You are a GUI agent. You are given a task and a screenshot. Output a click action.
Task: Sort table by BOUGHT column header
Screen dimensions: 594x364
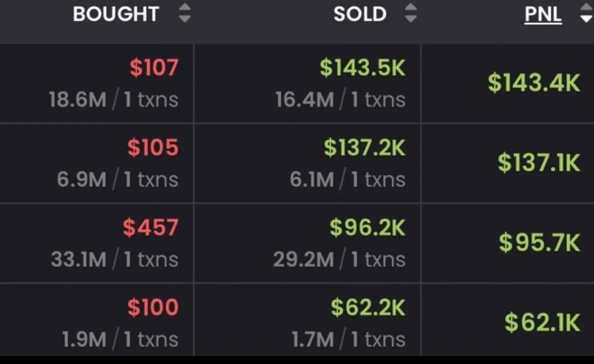pyautogui.click(x=116, y=14)
